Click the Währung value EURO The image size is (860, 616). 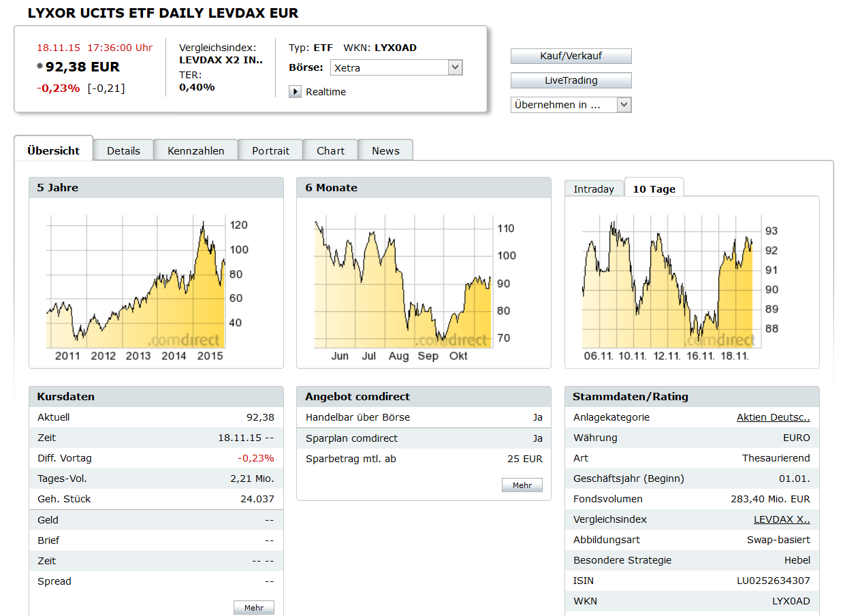(x=797, y=438)
